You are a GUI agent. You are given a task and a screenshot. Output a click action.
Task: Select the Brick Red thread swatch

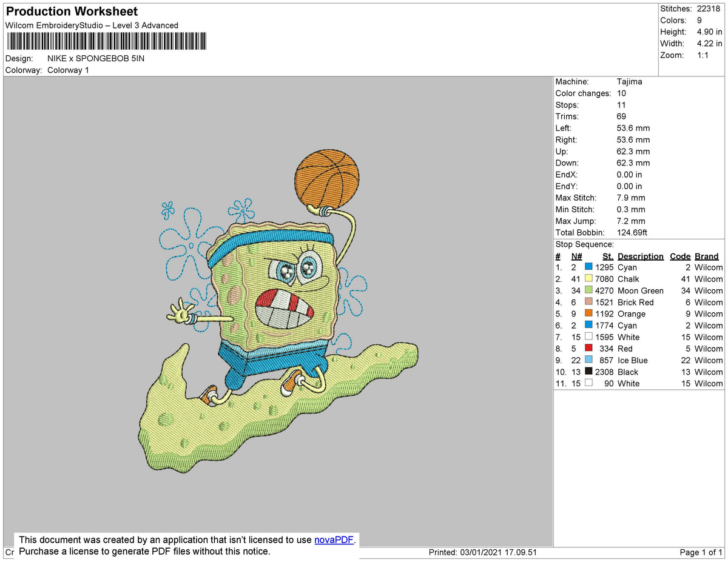tap(588, 302)
